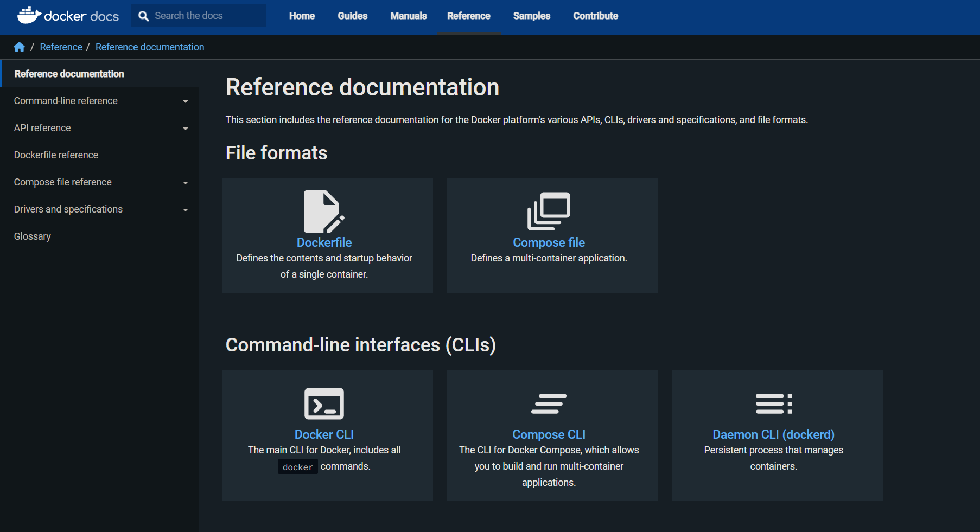
Task: Open Glossary in the sidebar
Action: tap(33, 236)
